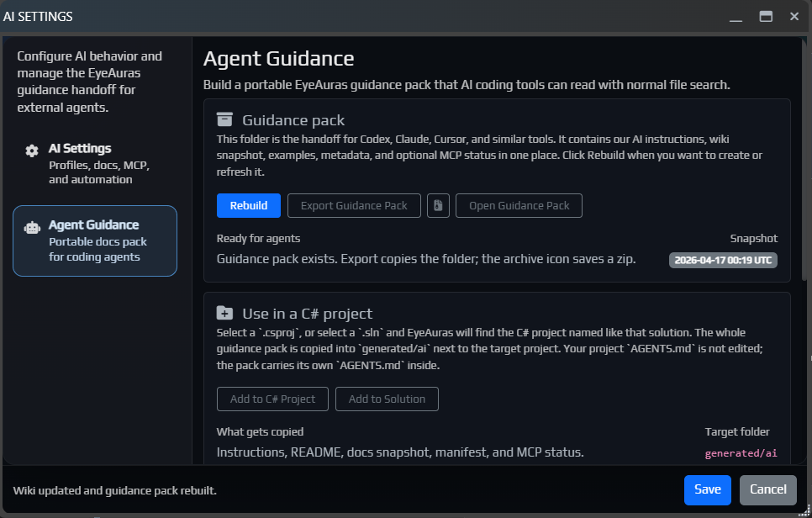This screenshot has width=812, height=518.
Task: Click the robot icon next to Agent Guidance
Action: 31,225
